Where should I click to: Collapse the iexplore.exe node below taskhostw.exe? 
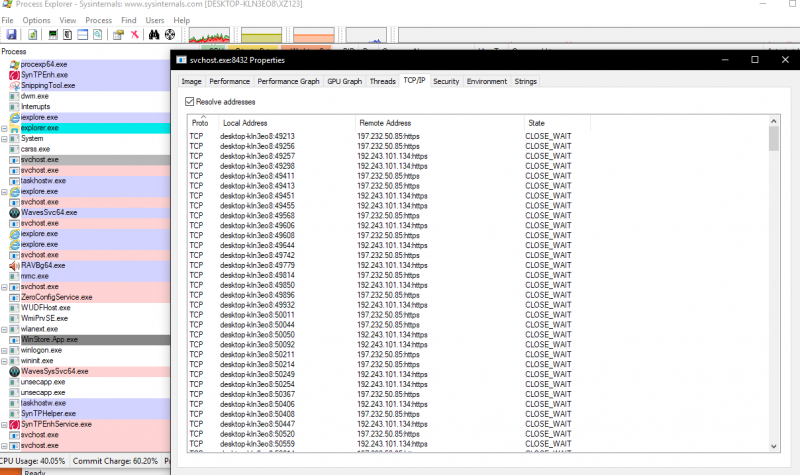[4, 192]
